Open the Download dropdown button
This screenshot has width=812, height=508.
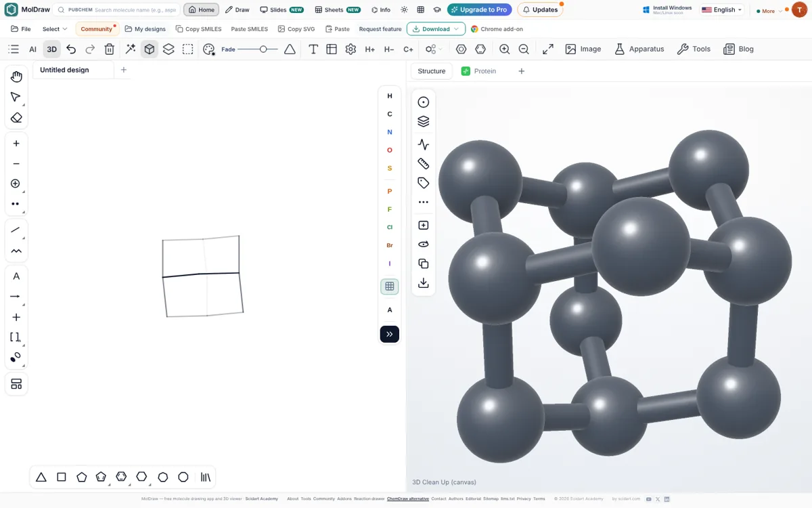tap(436, 29)
